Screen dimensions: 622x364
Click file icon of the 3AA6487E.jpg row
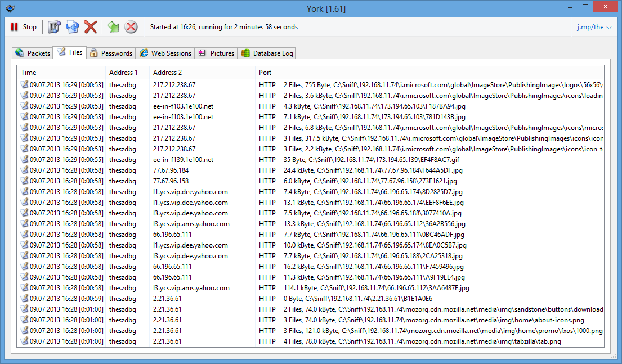(x=25, y=288)
